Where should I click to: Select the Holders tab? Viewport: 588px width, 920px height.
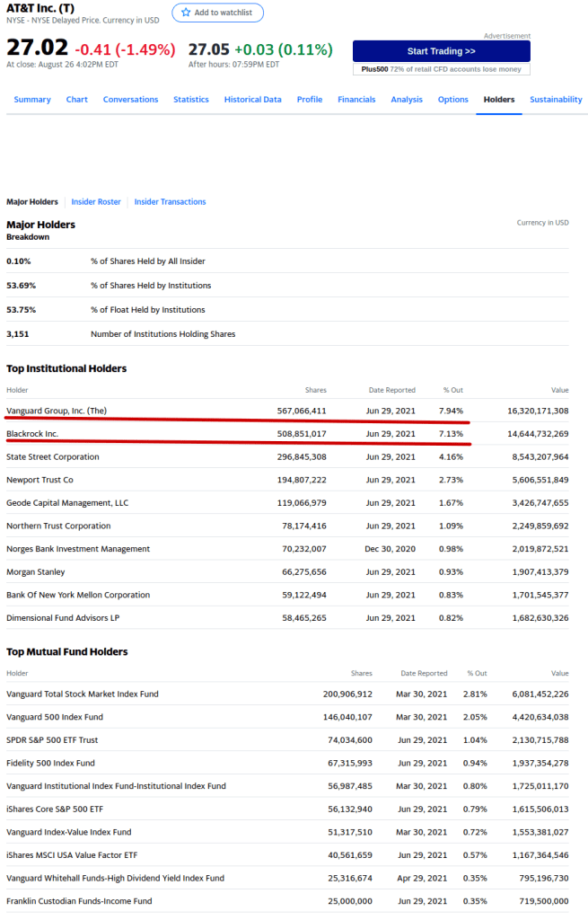[499, 100]
